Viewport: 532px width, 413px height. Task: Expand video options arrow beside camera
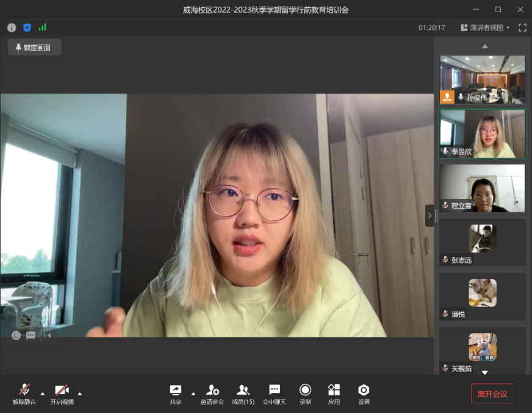pyautogui.click(x=80, y=393)
